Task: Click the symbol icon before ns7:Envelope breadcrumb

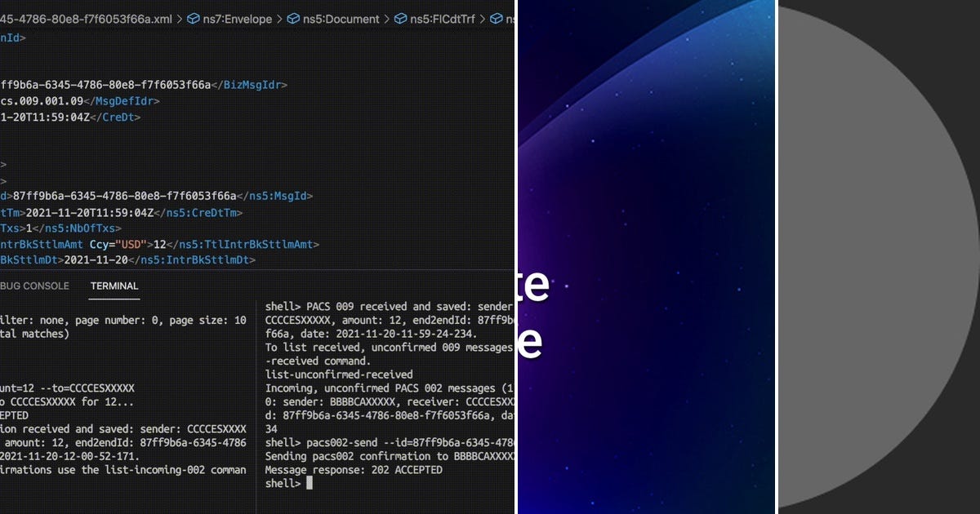Action: [194, 19]
